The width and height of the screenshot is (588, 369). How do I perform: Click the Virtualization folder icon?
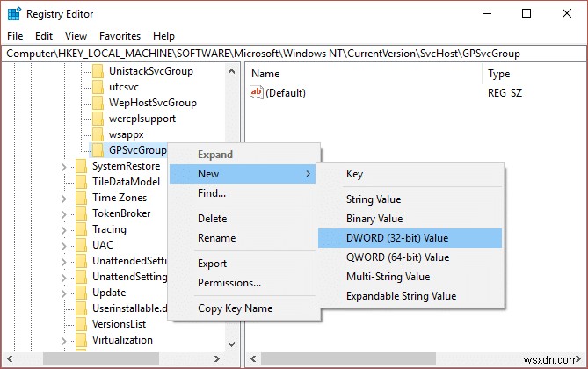82,340
